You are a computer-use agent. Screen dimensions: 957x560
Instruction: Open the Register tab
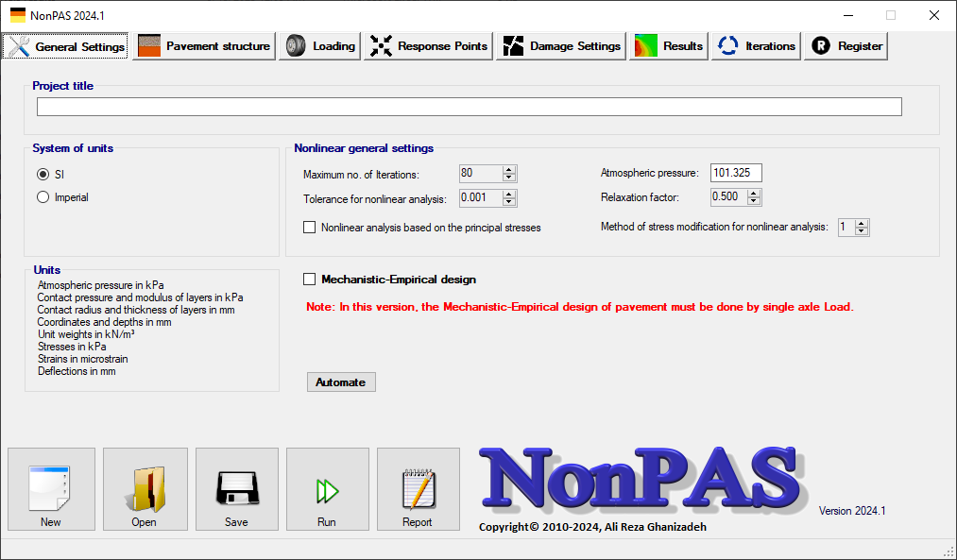pos(846,46)
